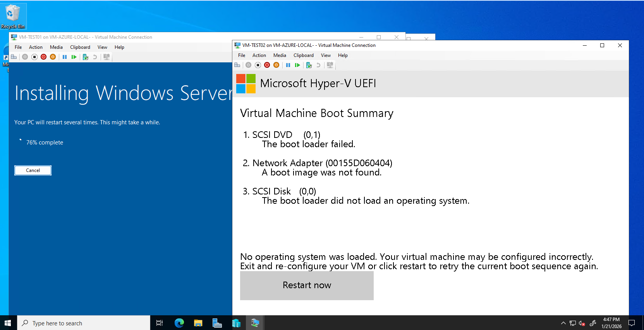Open the Action menu in VM-TEST02 window
This screenshot has width=644, height=330.
click(x=259, y=55)
